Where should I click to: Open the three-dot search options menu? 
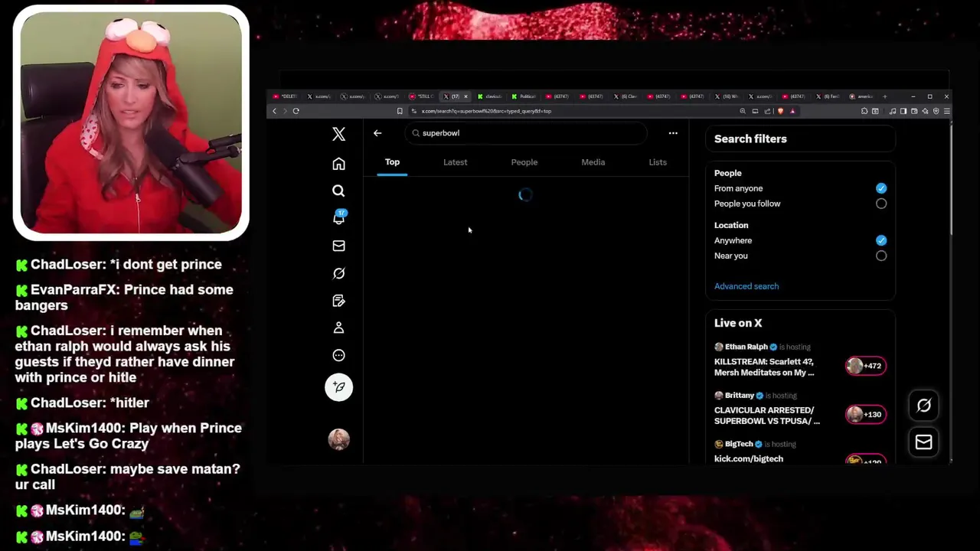tap(673, 133)
